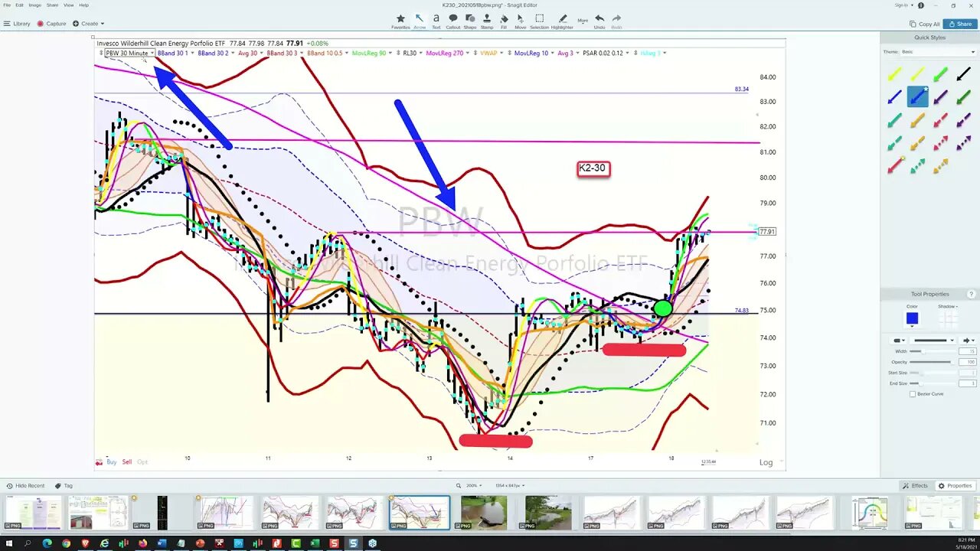
Task: Open the More tools dropdown
Action: [x=583, y=21]
